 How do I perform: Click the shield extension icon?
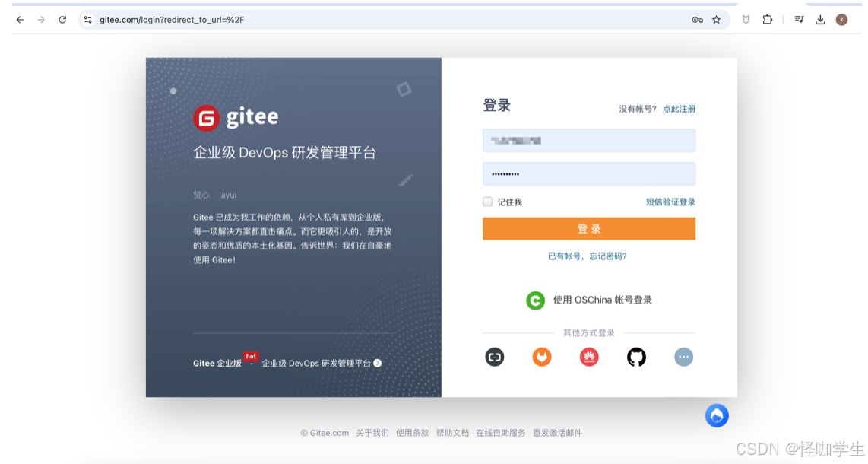[x=746, y=20]
